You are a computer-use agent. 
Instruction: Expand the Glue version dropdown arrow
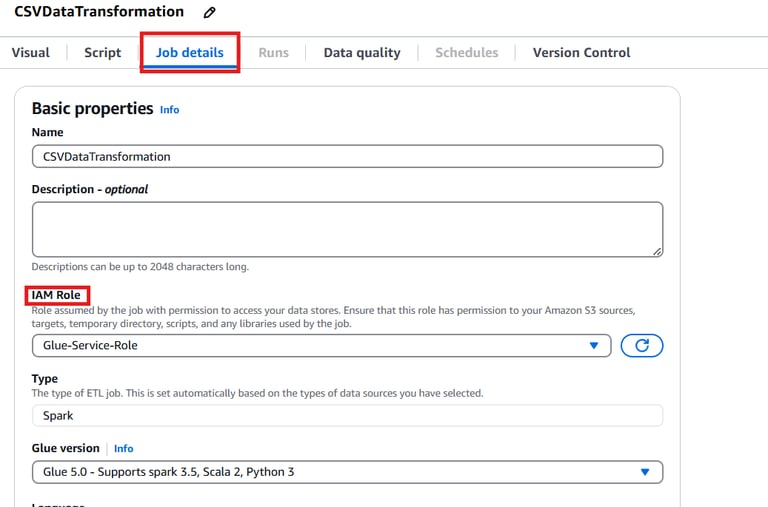point(645,472)
